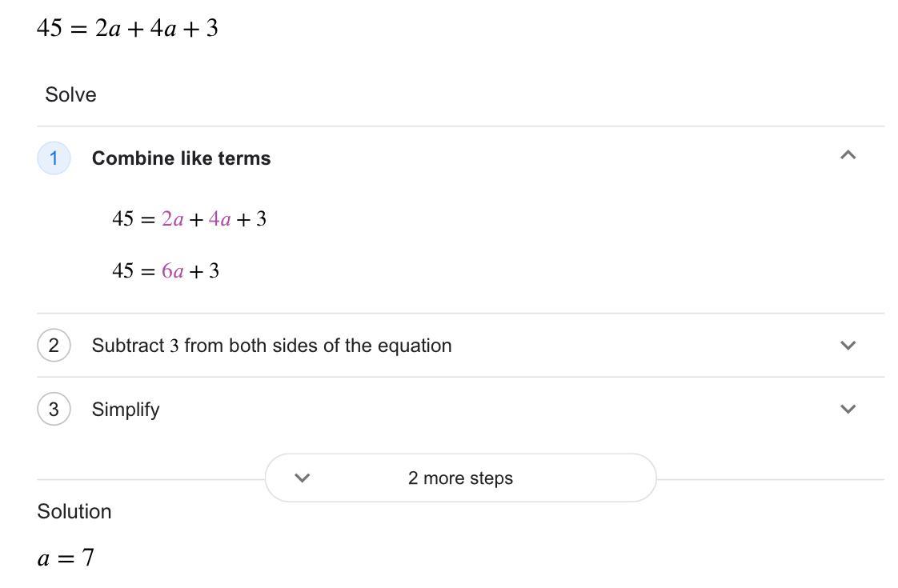Click the step 1 number badge

click(54, 158)
